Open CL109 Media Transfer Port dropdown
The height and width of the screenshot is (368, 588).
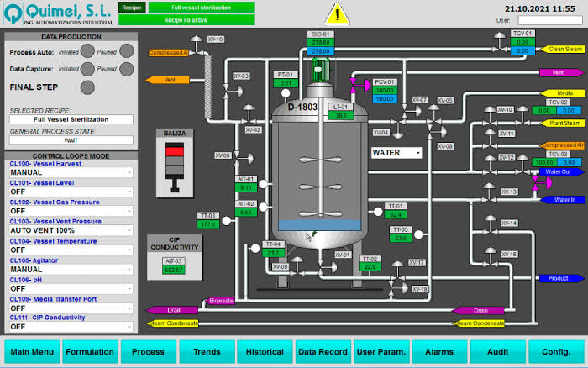pyautogui.click(x=71, y=308)
